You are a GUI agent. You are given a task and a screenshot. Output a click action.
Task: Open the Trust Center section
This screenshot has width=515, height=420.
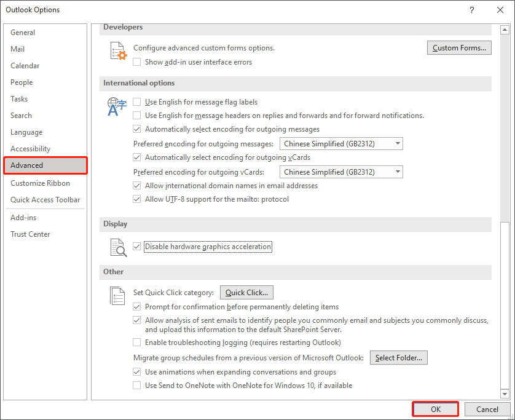[x=30, y=234]
